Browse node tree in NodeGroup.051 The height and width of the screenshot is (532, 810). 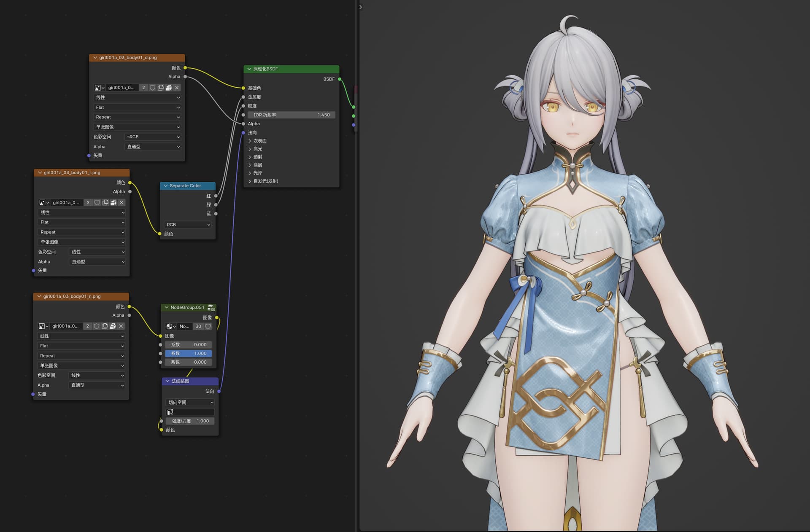tap(171, 326)
